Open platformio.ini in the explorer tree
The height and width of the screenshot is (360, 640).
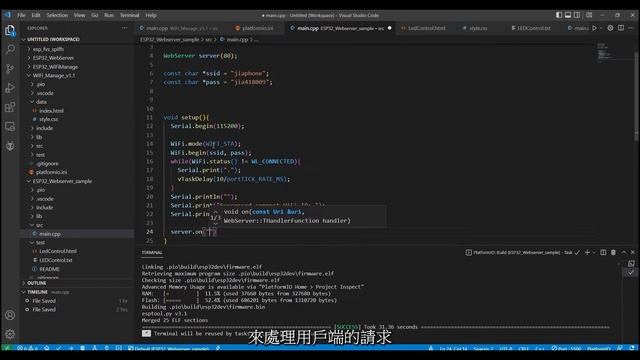click(78, 172)
